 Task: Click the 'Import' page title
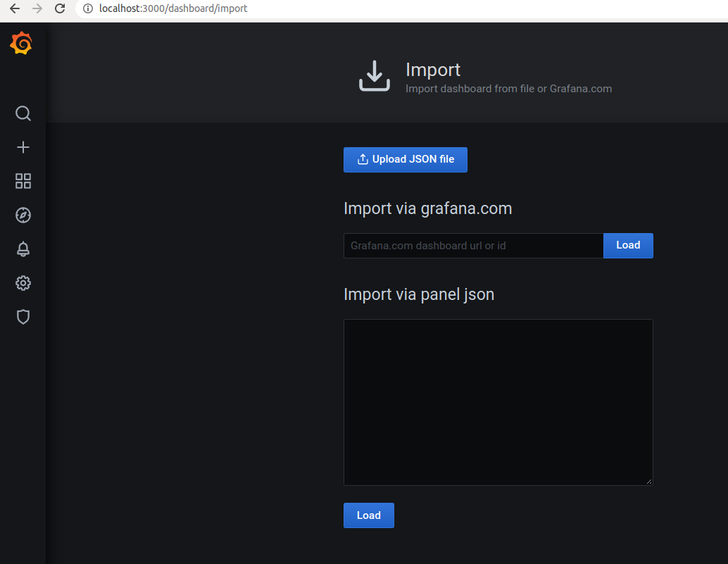(433, 70)
